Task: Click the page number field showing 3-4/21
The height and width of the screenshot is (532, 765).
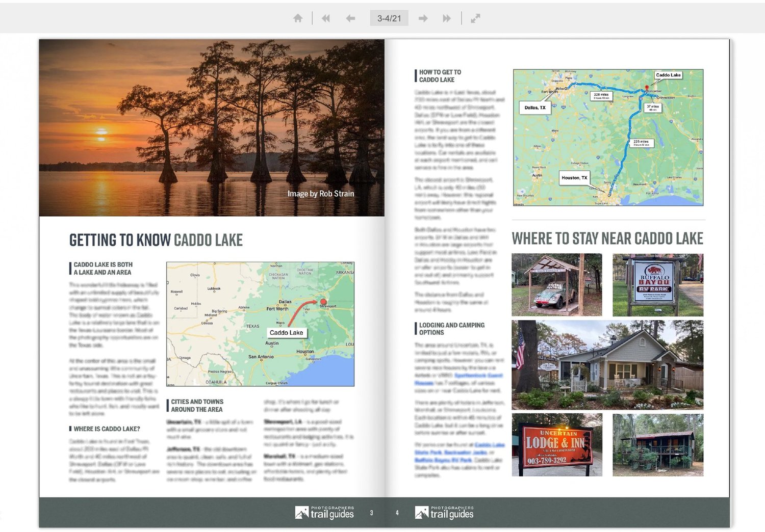Action: point(390,18)
